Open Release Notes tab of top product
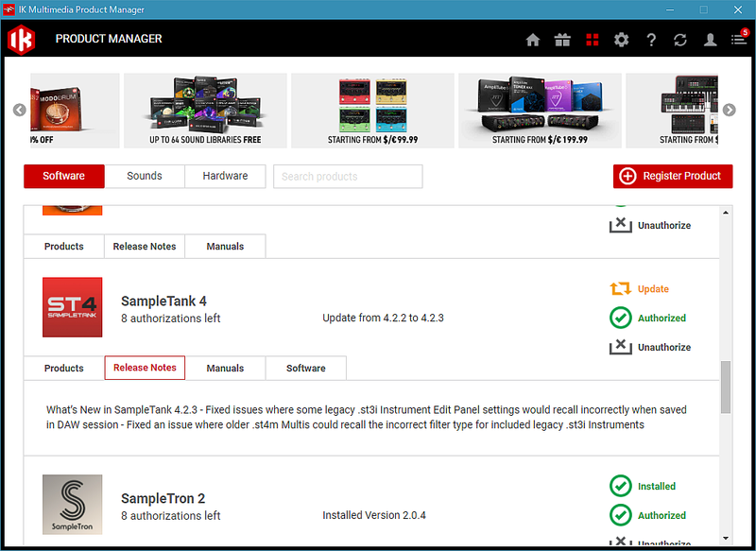This screenshot has width=756, height=551. click(145, 247)
